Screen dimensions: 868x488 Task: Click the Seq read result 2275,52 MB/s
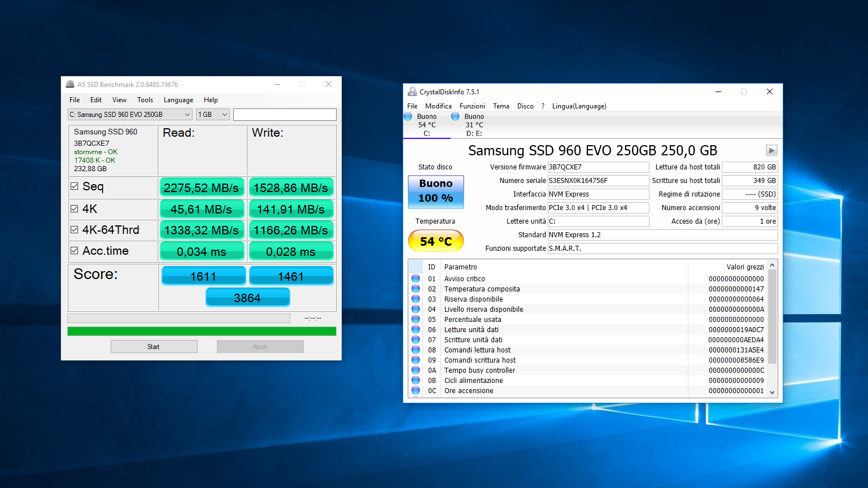click(x=202, y=188)
